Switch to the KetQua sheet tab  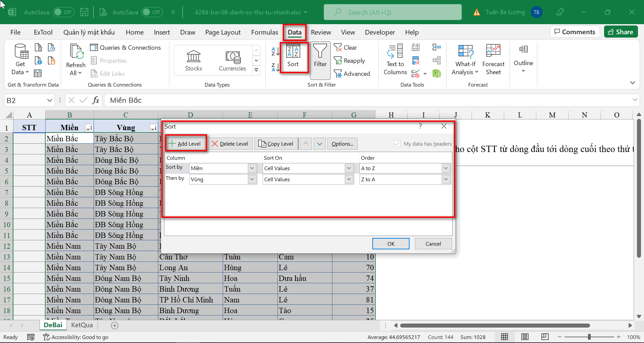(82, 325)
